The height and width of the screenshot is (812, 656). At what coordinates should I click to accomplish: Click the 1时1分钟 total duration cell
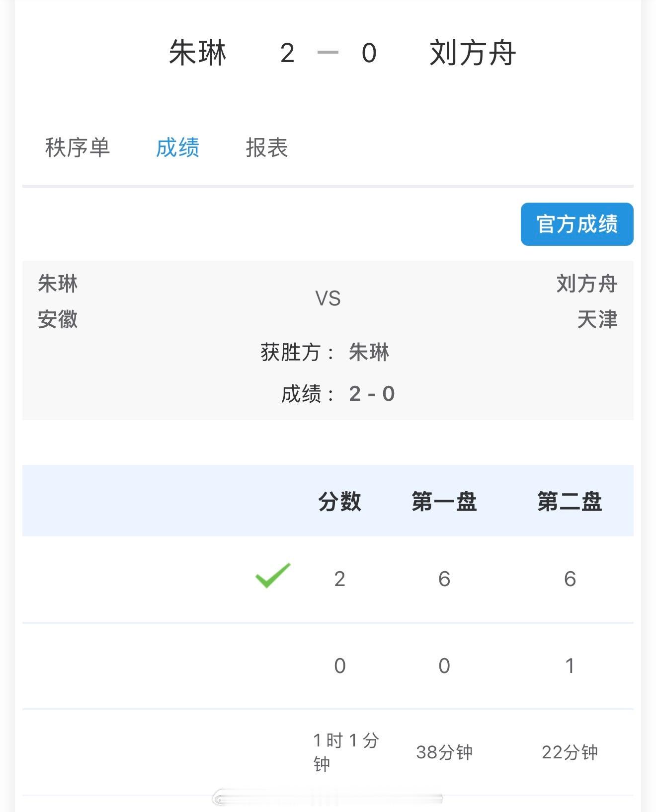tap(345, 752)
